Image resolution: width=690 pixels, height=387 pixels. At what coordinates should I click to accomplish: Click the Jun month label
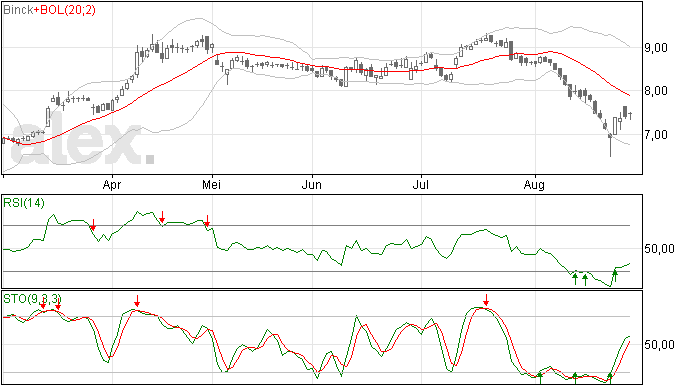[x=312, y=184]
